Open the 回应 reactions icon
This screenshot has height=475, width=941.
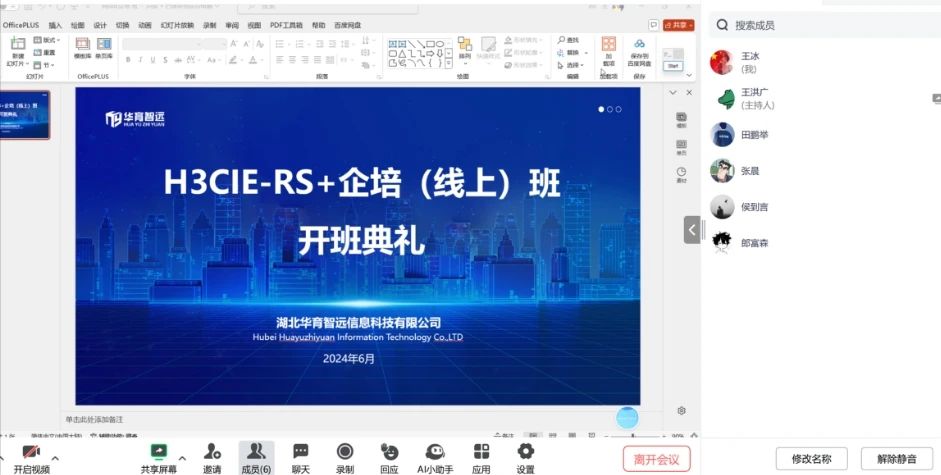coord(389,452)
